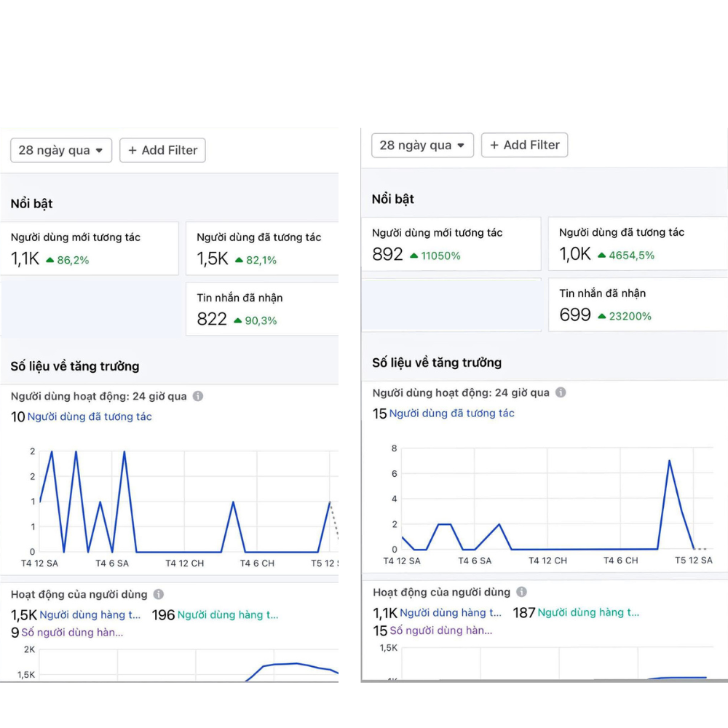Click the green up arrow beside 82,1%
Viewport: 728px width, 728px height.
point(239,260)
